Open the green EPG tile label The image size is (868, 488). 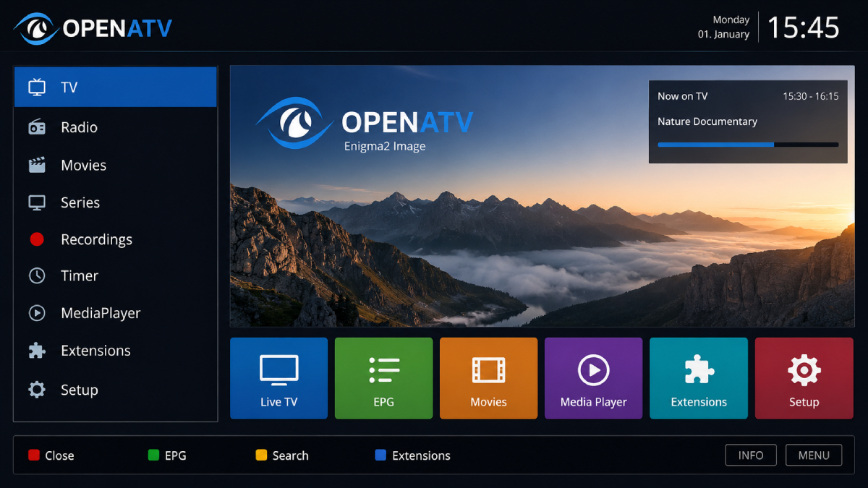point(384,402)
